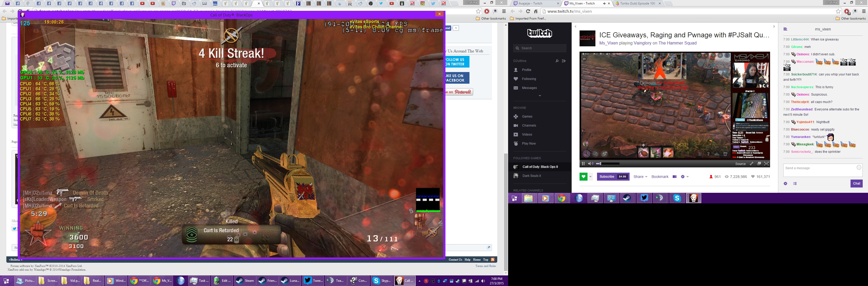Log out using sidebar exit icon
The width and height of the screenshot is (868, 286).
(x=564, y=61)
